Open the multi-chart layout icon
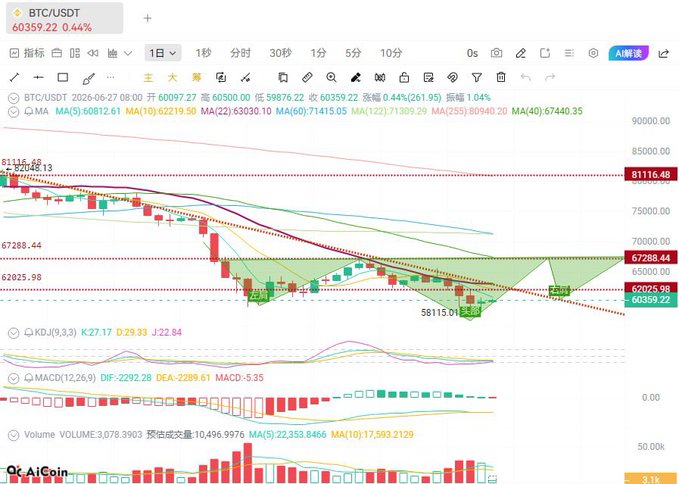This screenshot has height=484, width=679. 75,53
